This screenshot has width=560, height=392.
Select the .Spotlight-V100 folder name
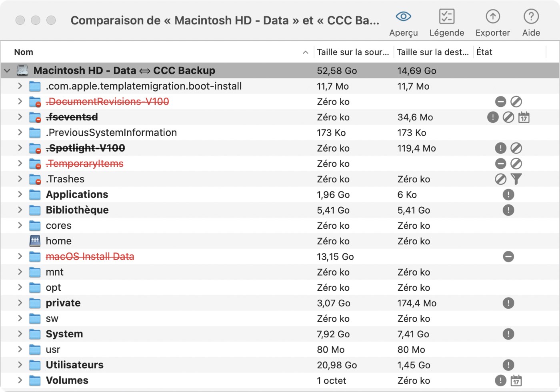point(86,148)
